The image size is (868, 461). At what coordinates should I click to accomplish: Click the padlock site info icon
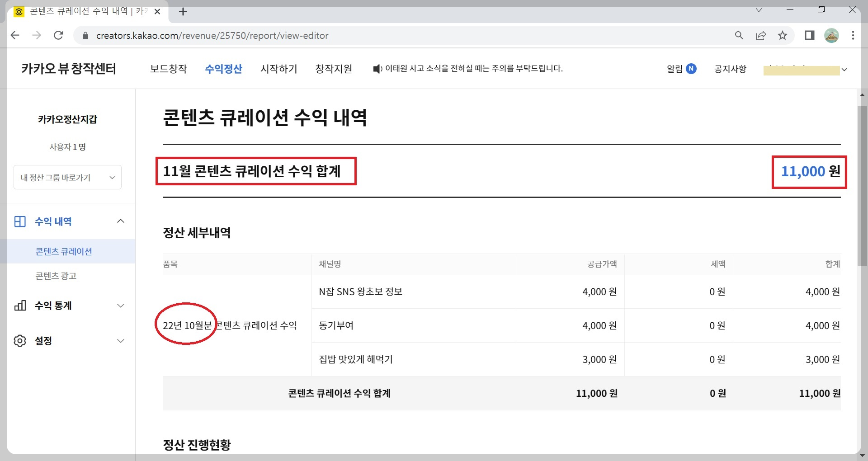click(x=85, y=36)
